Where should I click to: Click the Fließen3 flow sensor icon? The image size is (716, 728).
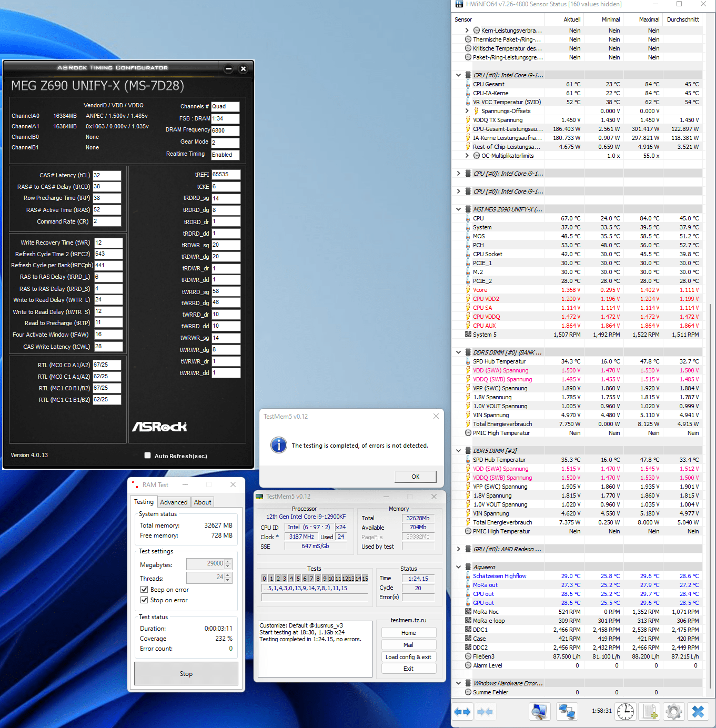tap(468, 656)
